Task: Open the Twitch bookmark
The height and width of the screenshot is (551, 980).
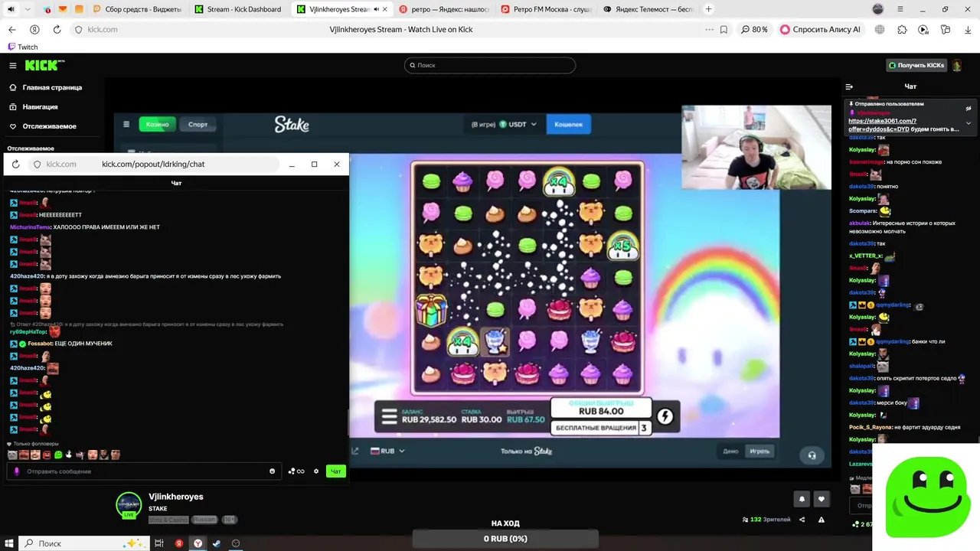Action: 22,47
